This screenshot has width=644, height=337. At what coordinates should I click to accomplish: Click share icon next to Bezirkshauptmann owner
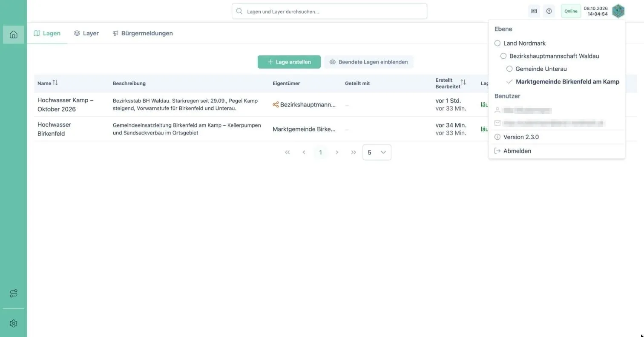click(276, 105)
